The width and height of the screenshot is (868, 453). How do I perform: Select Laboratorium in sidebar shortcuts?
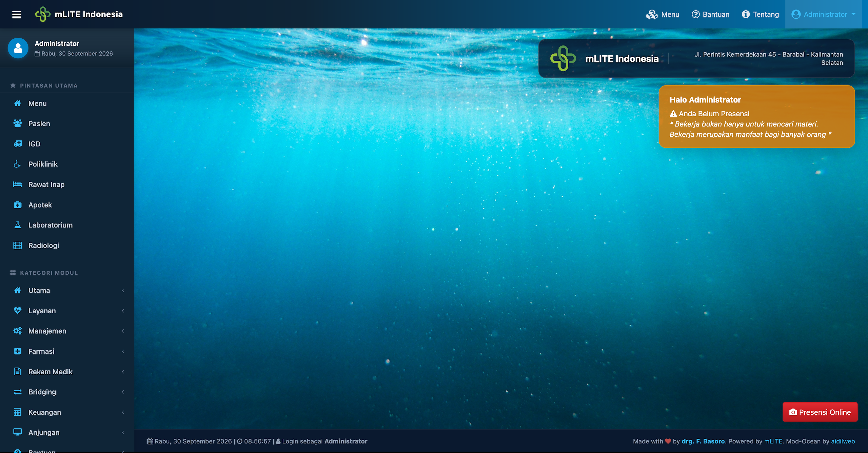click(67, 225)
